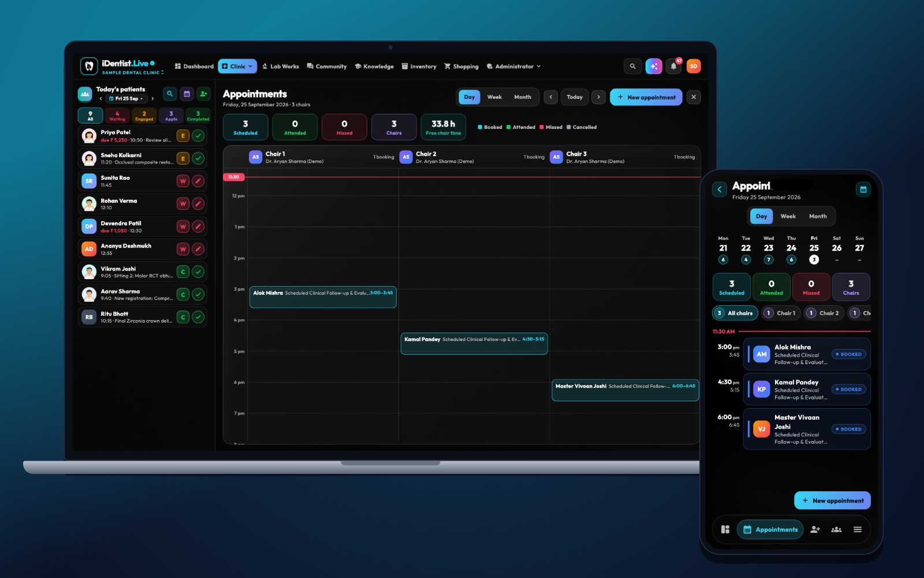This screenshot has height=578, width=924.
Task: Click New appointment button on laptop
Action: click(x=646, y=97)
